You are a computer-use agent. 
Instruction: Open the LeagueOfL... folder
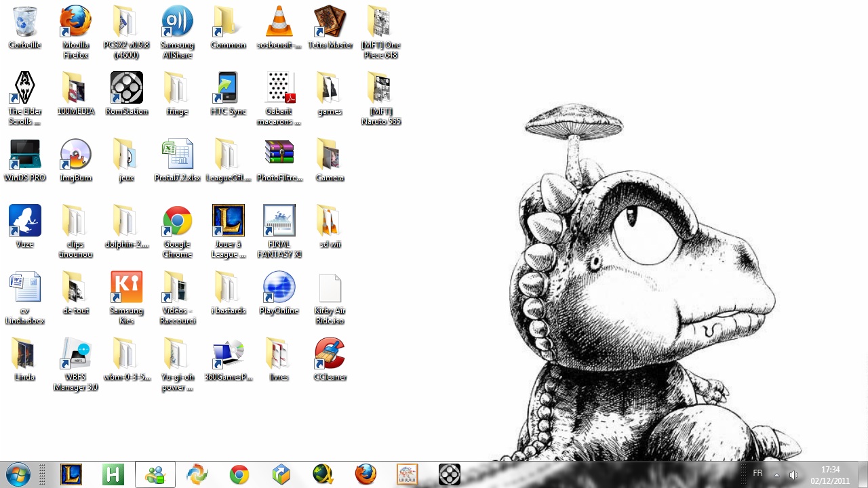[229, 160]
